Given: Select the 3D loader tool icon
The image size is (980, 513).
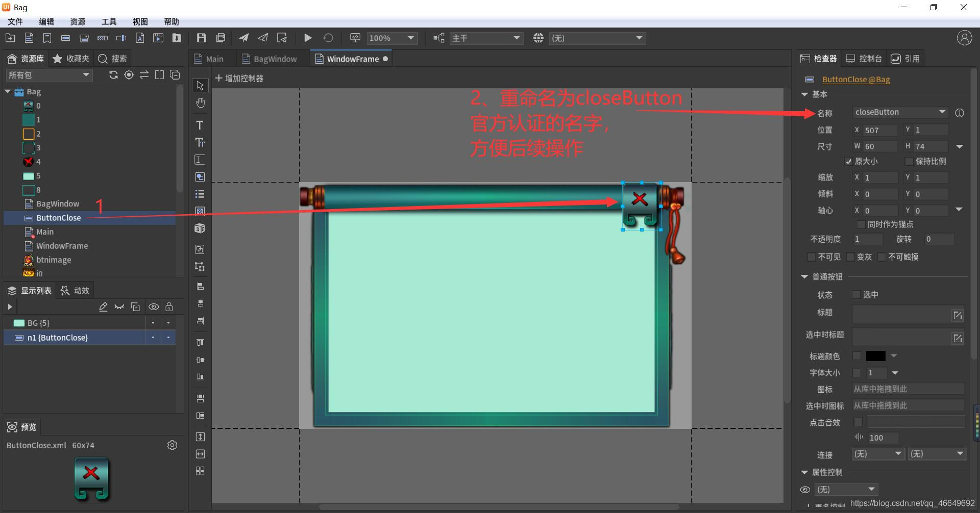Looking at the screenshot, I should point(200,228).
